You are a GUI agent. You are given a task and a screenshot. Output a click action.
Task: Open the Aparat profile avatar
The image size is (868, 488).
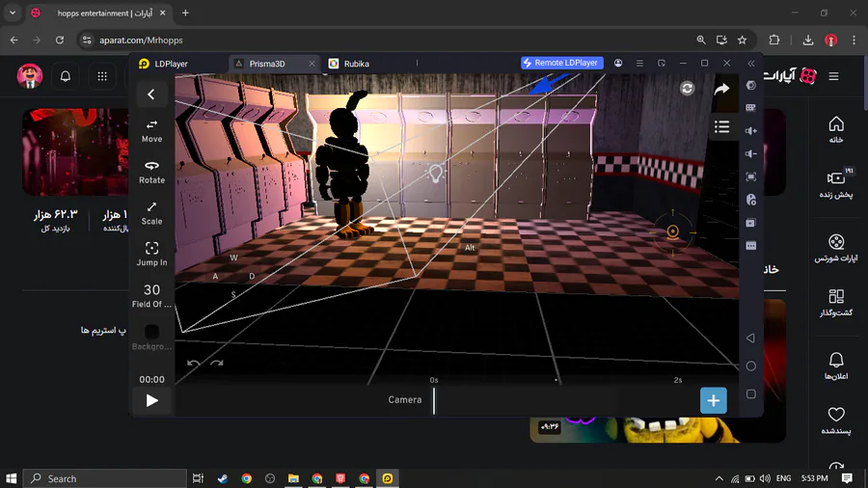[30, 76]
